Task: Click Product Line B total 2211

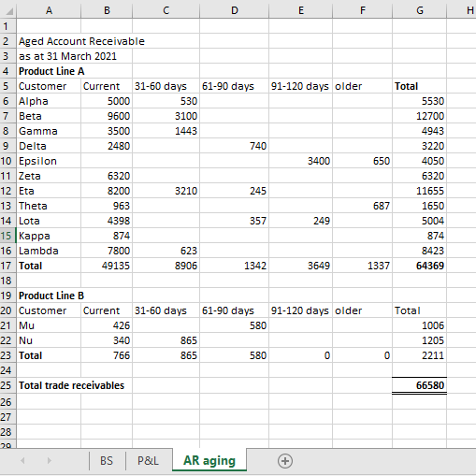Action: [x=420, y=355]
